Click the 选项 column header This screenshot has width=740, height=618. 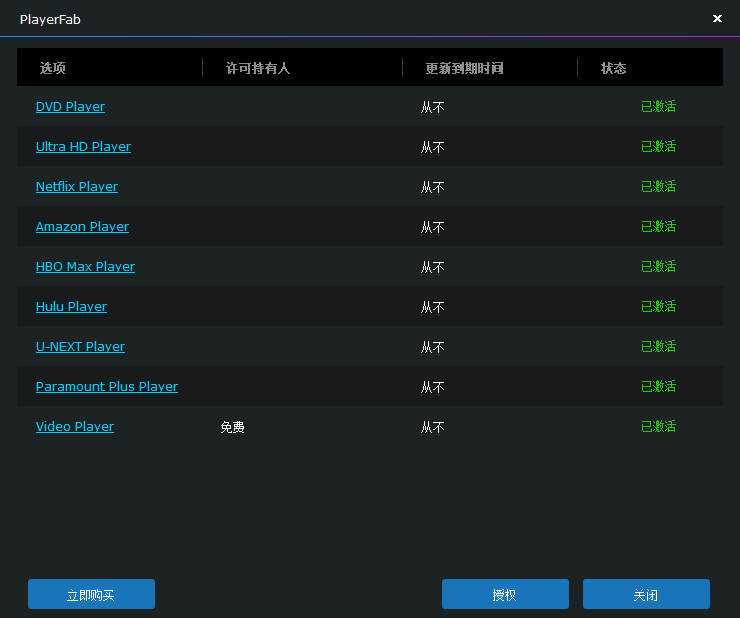coord(52,68)
